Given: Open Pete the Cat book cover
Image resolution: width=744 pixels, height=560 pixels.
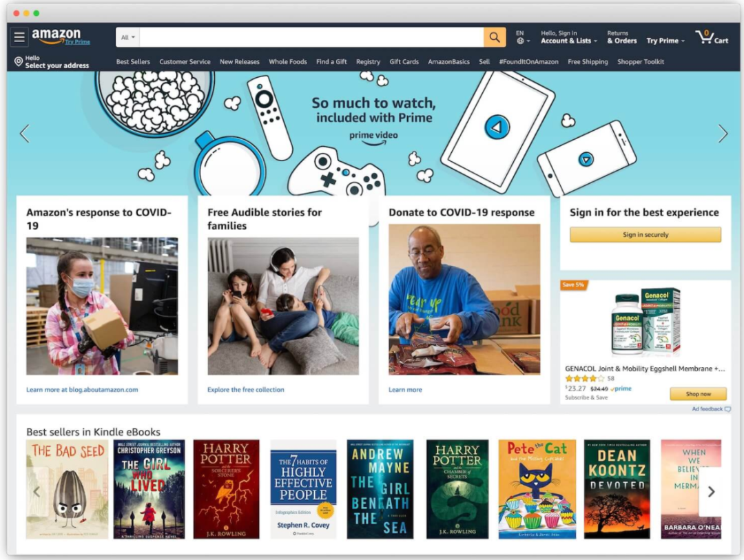Looking at the screenshot, I should pyautogui.click(x=537, y=489).
